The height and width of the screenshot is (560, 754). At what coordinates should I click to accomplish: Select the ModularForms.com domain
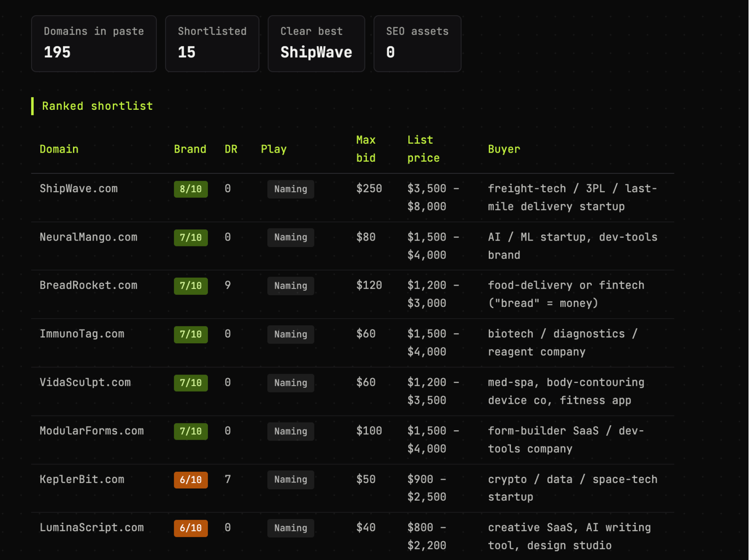click(x=92, y=431)
